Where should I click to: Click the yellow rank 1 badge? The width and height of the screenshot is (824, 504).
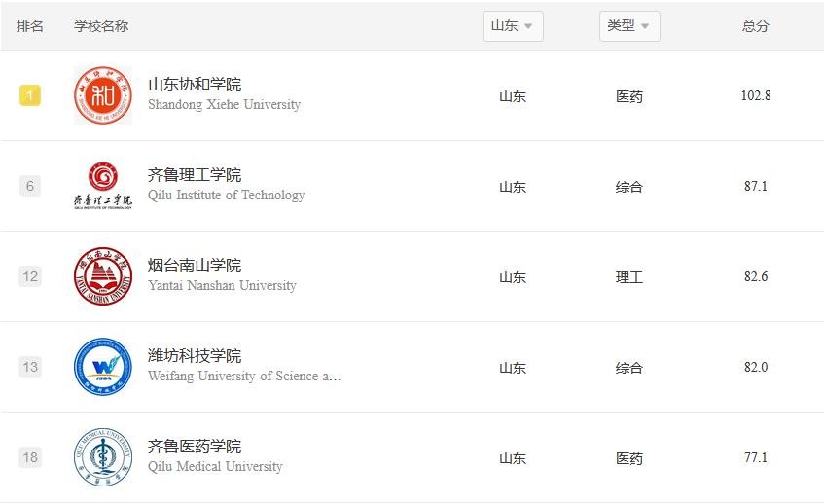(x=30, y=95)
